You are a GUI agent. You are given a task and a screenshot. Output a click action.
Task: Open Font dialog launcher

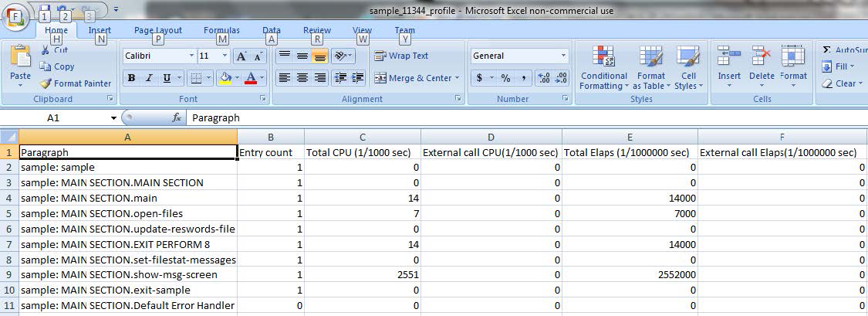point(262,99)
